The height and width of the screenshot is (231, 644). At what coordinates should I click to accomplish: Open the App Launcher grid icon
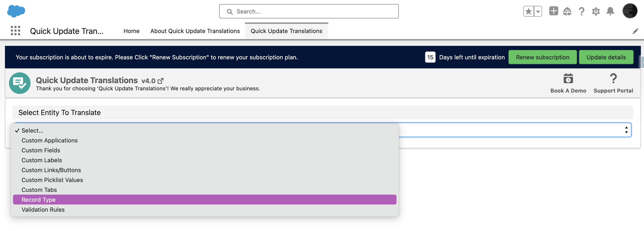tap(15, 31)
